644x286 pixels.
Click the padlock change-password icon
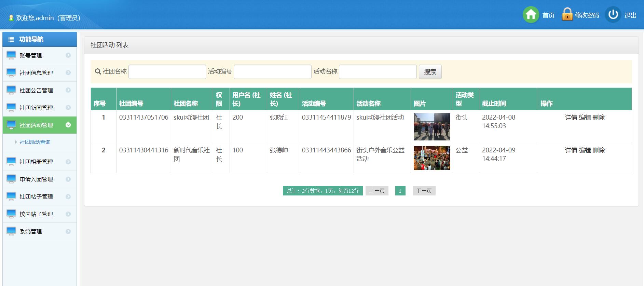pyautogui.click(x=567, y=14)
